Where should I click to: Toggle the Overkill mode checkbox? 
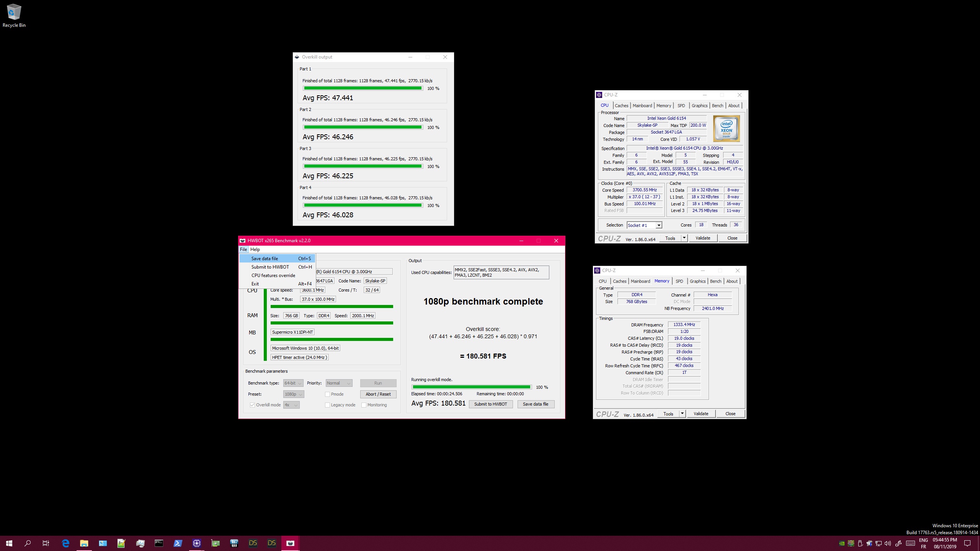(252, 405)
